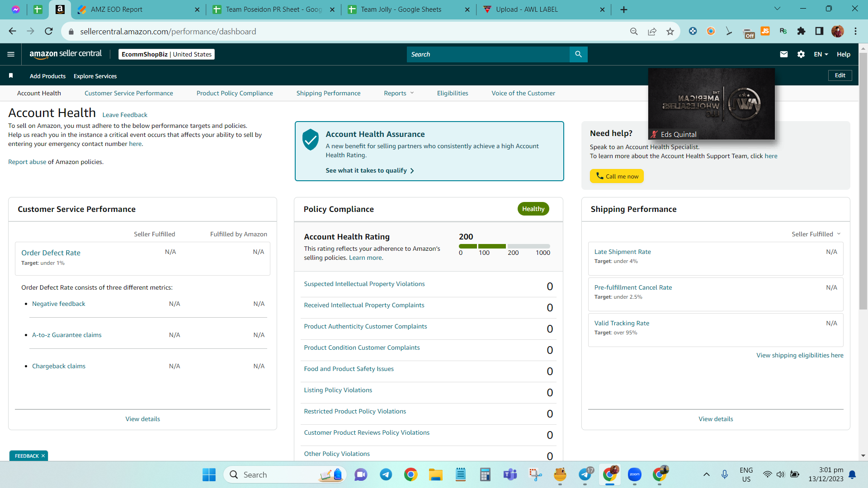Reload the page

coord(49,31)
